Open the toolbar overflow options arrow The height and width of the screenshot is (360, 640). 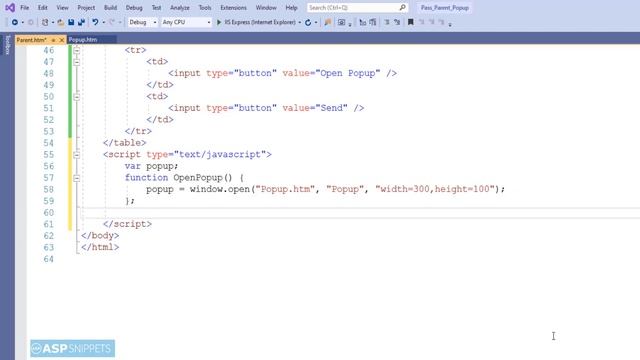coord(450,24)
